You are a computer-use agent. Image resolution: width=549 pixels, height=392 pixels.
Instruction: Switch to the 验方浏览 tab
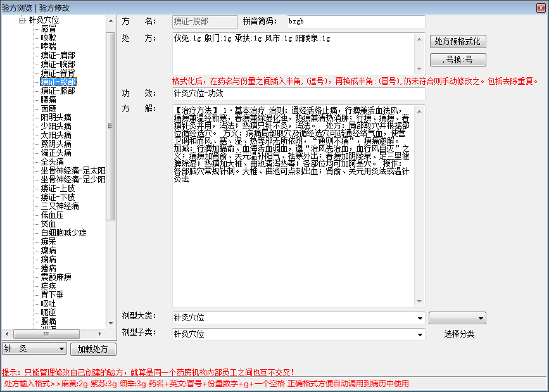coord(17,8)
